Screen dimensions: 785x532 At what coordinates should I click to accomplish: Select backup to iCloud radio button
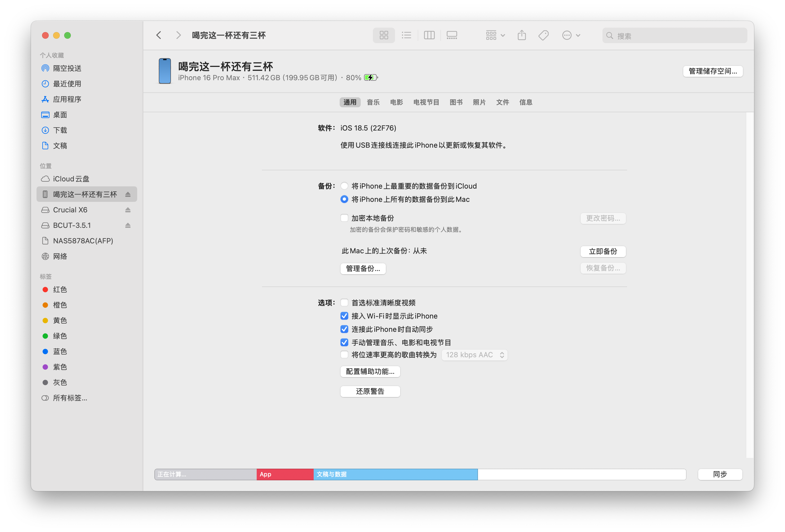344,186
